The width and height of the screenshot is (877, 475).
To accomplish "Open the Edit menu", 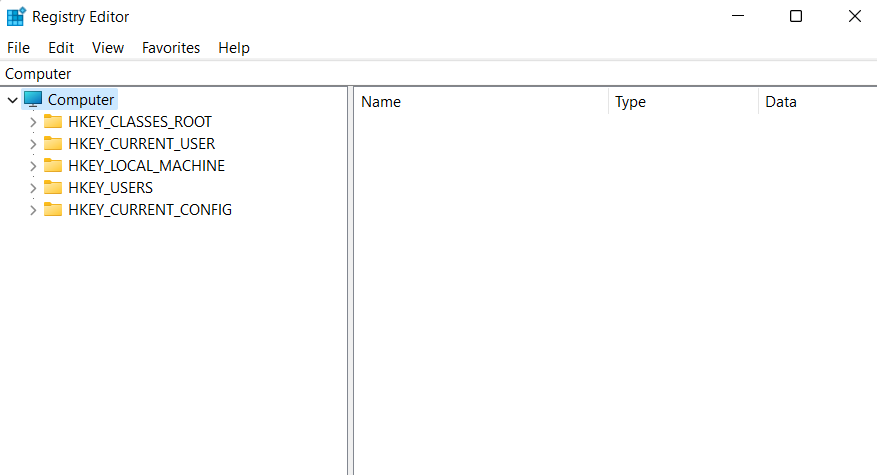I will (61, 48).
